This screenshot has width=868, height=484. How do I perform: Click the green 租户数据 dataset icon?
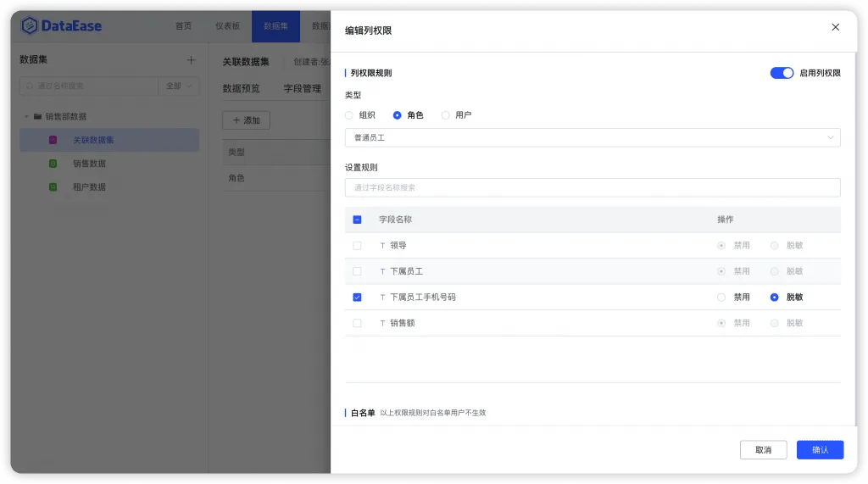point(53,187)
